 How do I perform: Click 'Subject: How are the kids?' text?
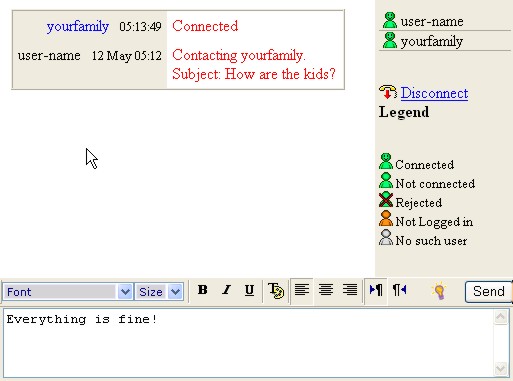[x=254, y=74]
